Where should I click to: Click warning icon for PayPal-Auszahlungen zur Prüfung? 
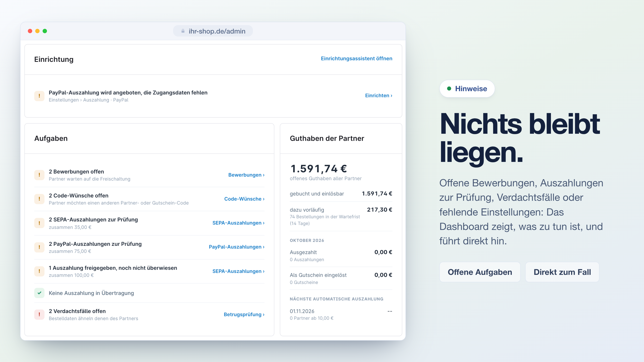(x=39, y=247)
